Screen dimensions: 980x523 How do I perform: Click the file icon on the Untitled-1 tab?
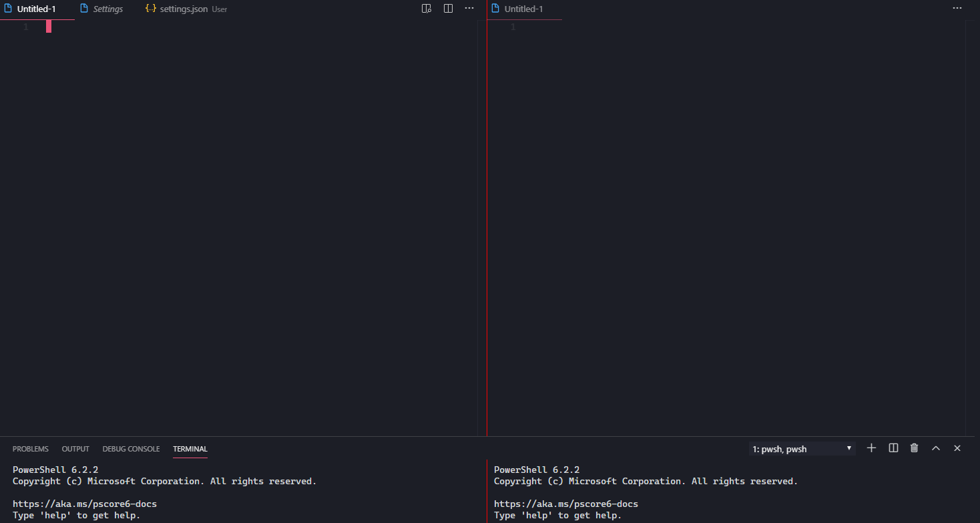(x=9, y=8)
